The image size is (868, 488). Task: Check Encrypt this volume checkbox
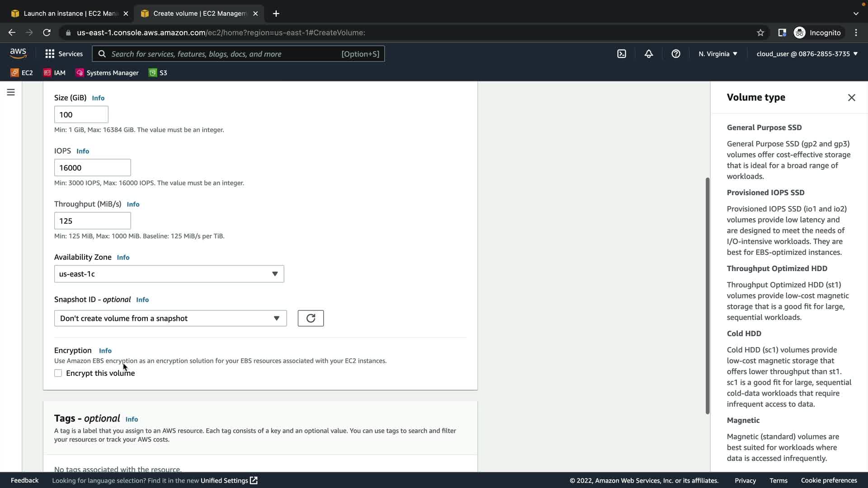click(58, 373)
